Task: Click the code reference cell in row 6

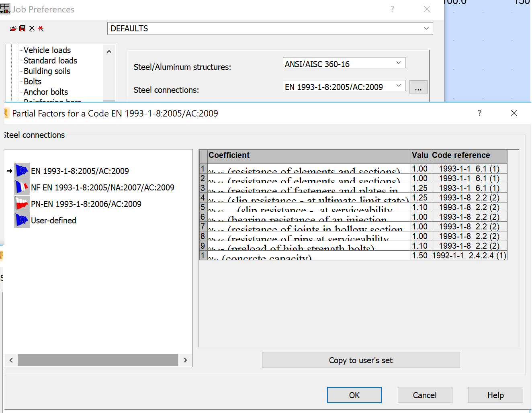Action: (469, 217)
